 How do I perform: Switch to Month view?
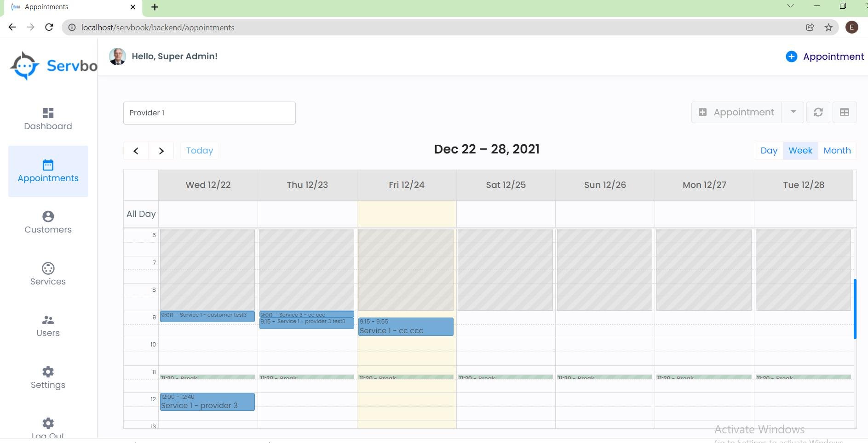tap(837, 151)
